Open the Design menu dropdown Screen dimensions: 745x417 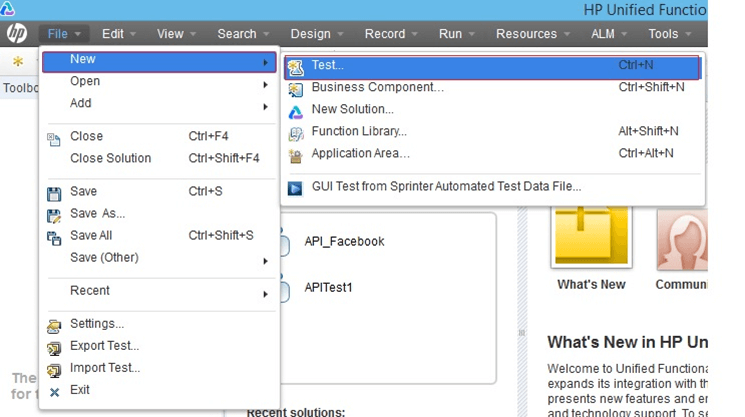[x=317, y=34]
